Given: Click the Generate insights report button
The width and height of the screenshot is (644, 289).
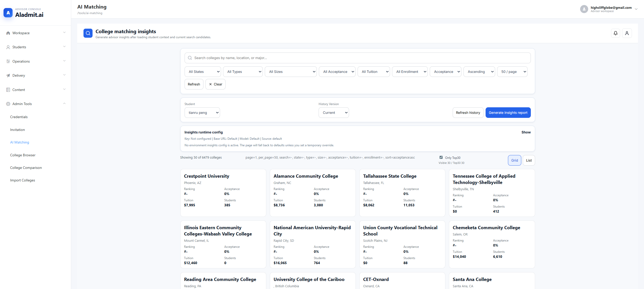Looking at the screenshot, I should (x=508, y=112).
